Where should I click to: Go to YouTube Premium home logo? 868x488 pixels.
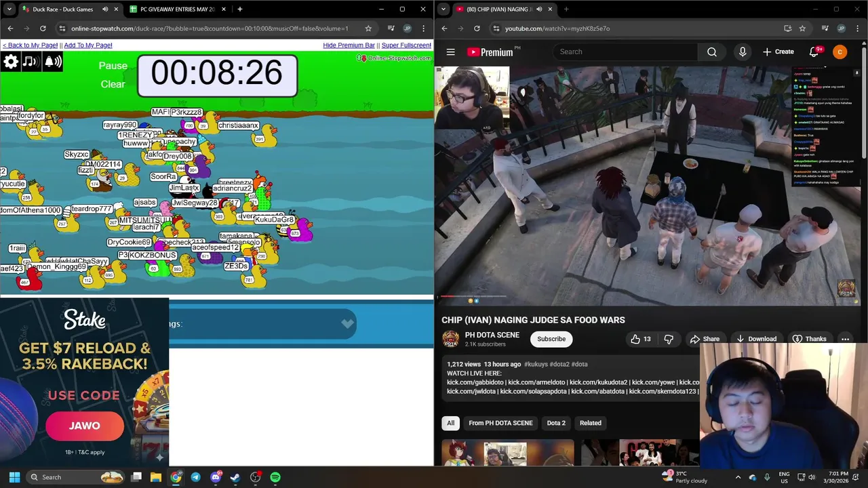click(490, 52)
